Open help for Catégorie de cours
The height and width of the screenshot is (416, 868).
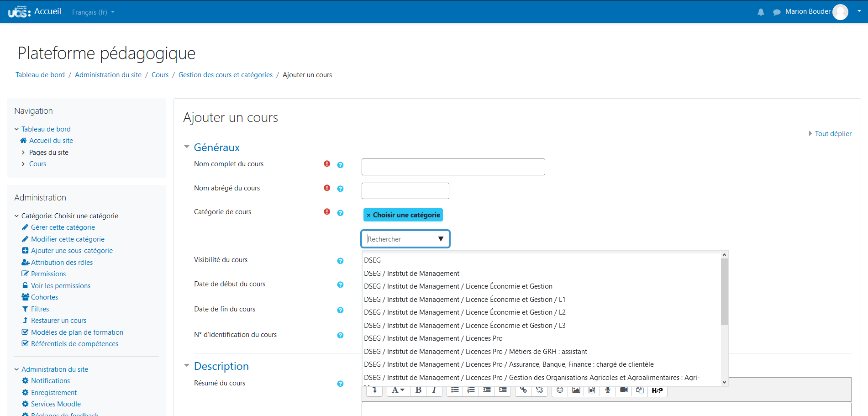click(x=340, y=213)
